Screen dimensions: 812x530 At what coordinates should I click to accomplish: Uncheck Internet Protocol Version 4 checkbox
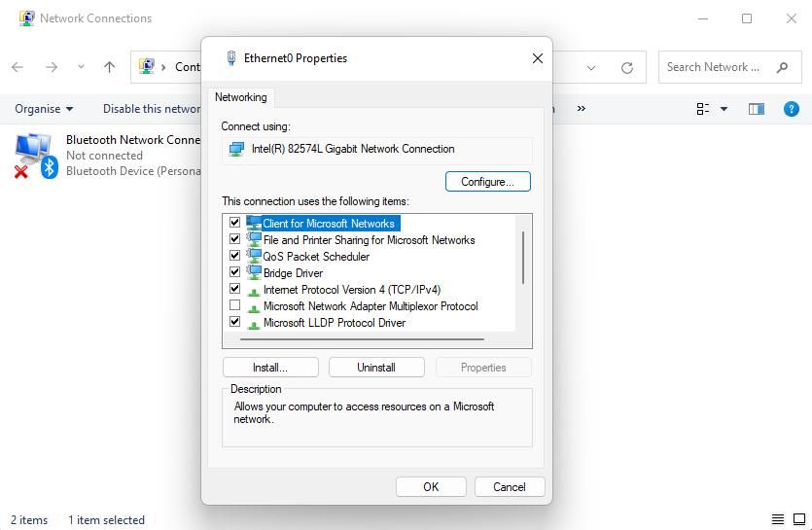234,289
